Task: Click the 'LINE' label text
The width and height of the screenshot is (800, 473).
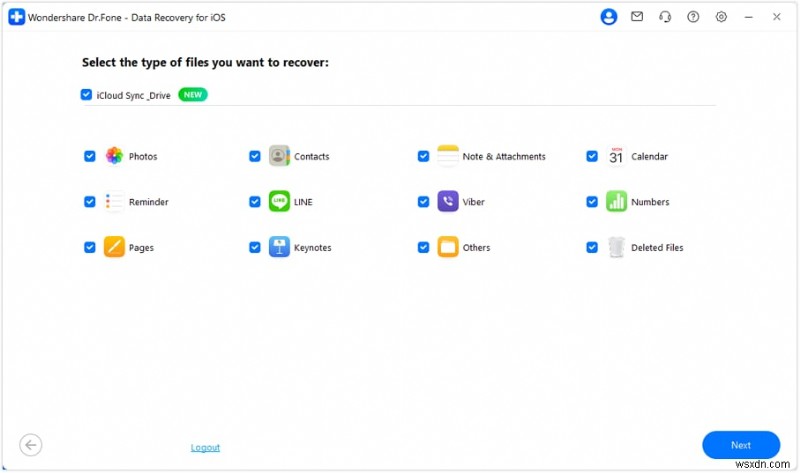Action: pos(303,202)
